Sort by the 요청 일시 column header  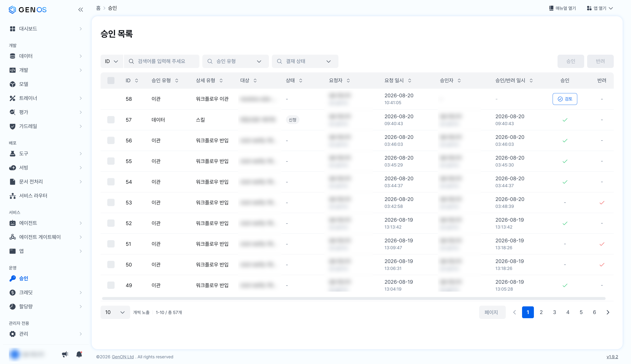coord(398,81)
